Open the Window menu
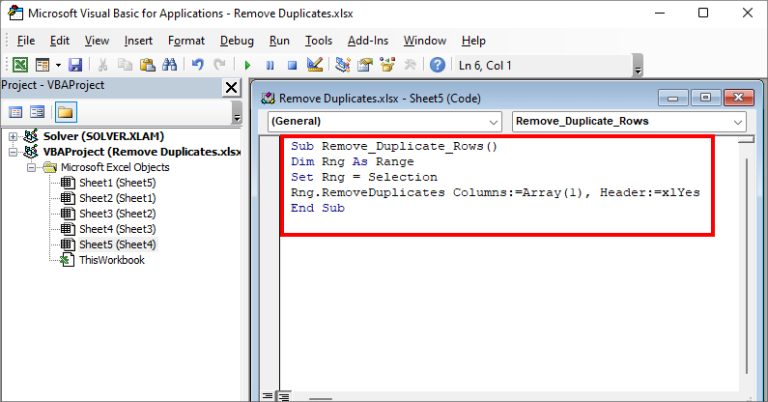The height and width of the screenshot is (402, 768). click(425, 41)
